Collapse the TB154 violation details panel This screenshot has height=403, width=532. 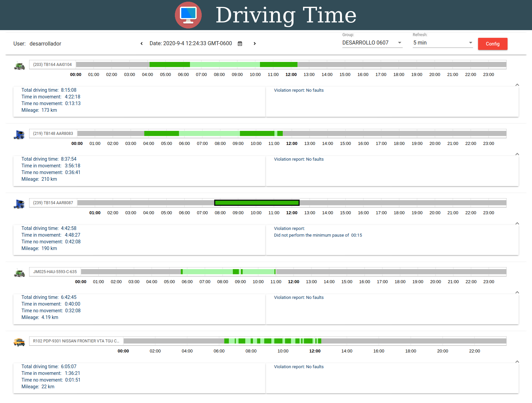point(517,224)
